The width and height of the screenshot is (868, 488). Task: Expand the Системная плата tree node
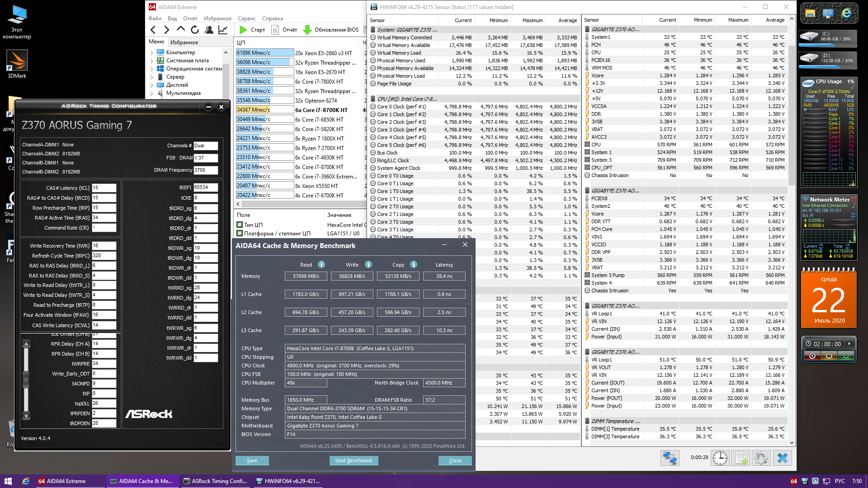point(152,61)
